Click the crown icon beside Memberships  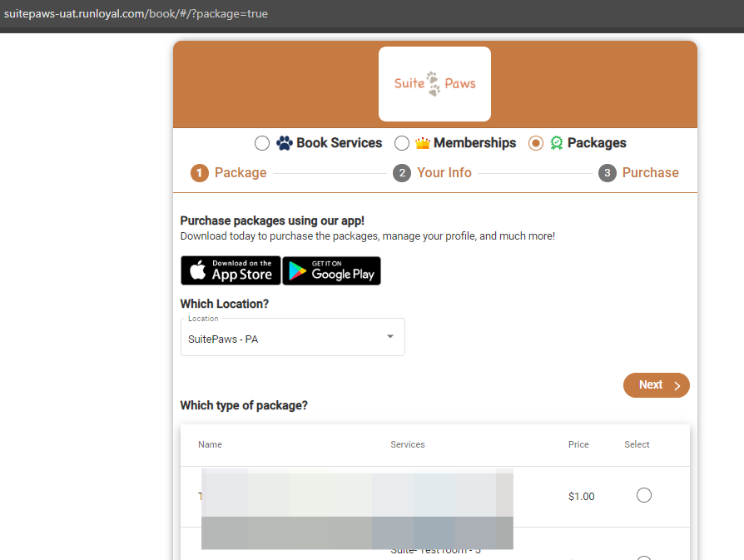pos(422,143)
